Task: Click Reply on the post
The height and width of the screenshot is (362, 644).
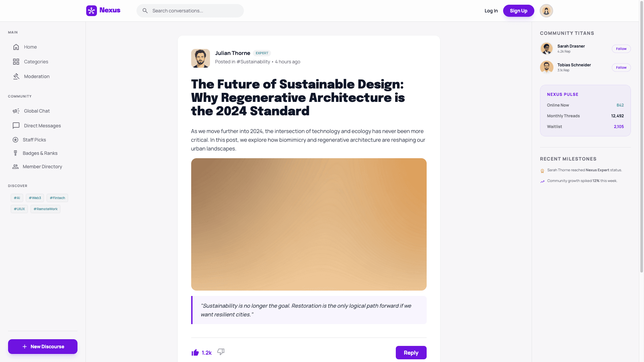Action: pos(411,352)
